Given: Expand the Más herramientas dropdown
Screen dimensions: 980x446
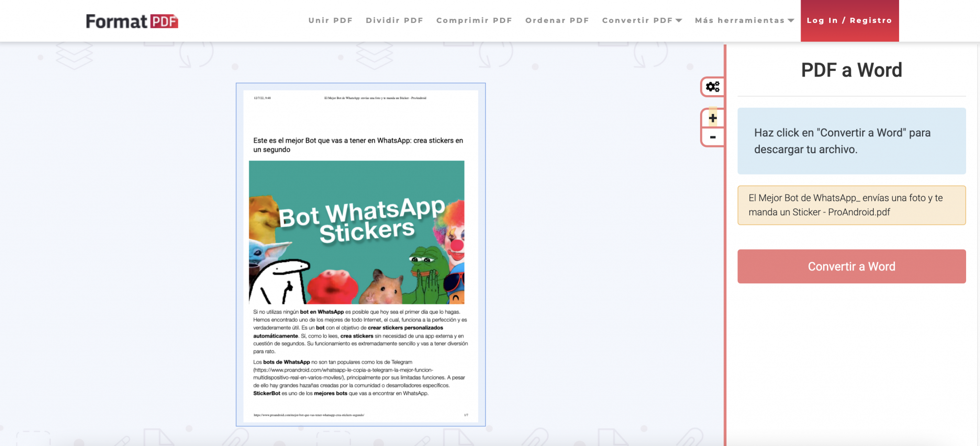Looking at the screenshot, I should [x=741, y=20].
